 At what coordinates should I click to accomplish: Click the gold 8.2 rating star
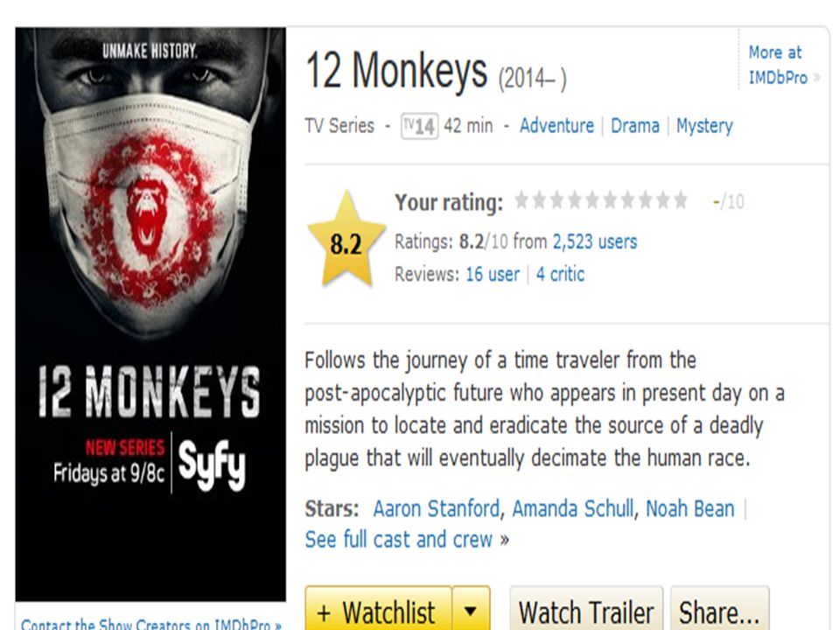(346, 240)
